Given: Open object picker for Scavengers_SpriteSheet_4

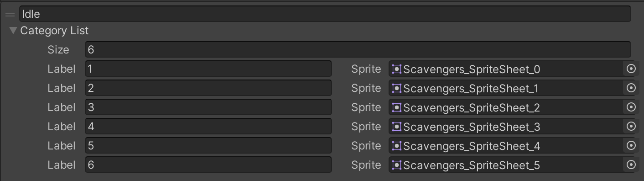Looking at the screenshot, I should click(x=631, y=146).
